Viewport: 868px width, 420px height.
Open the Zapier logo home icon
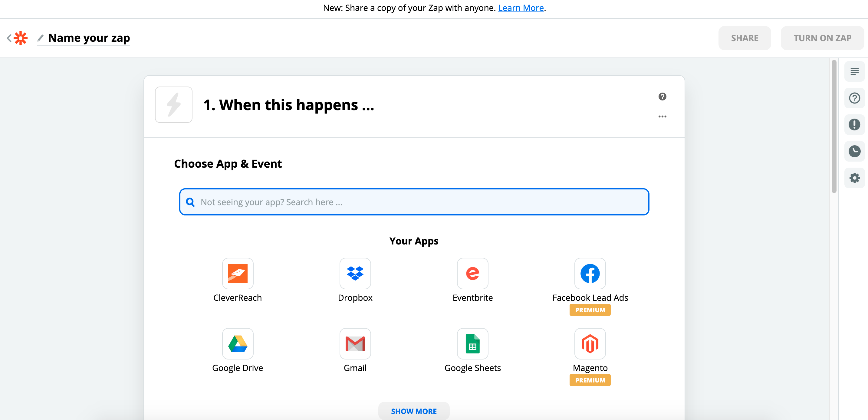[21, 38]
